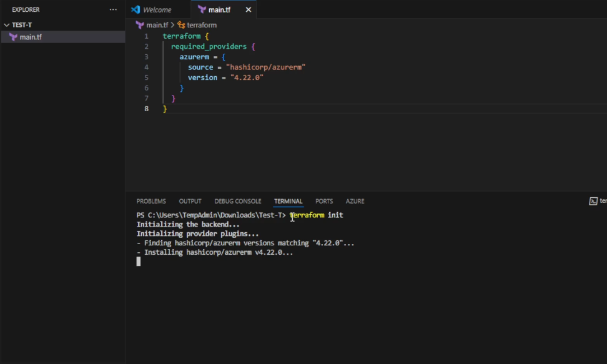The image size is (607, 364).
Task: Open the PROBLEMS panel tab
Action: 151,202
